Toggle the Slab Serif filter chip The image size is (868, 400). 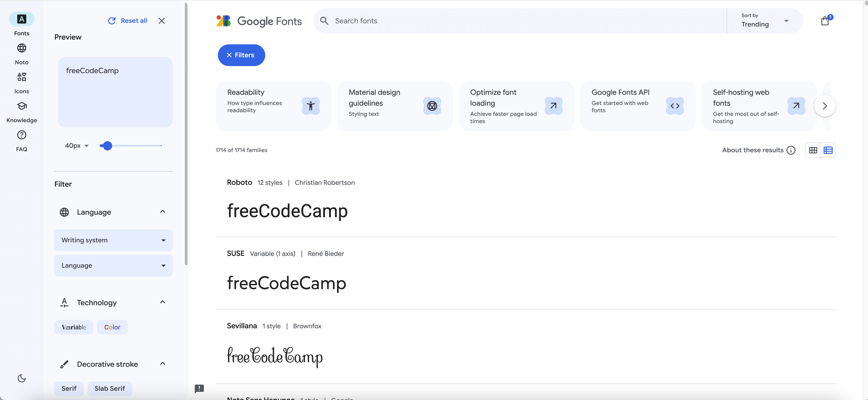point(110,388)
